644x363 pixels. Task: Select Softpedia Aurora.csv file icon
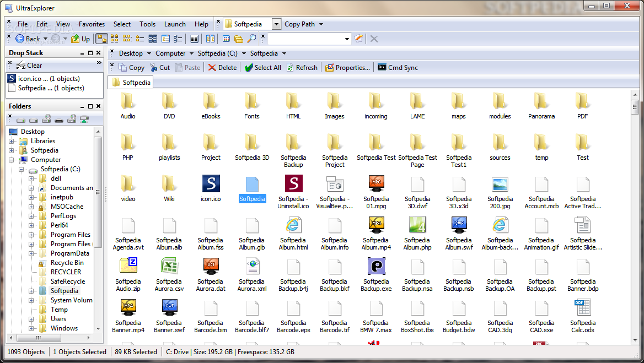point(169,266)
